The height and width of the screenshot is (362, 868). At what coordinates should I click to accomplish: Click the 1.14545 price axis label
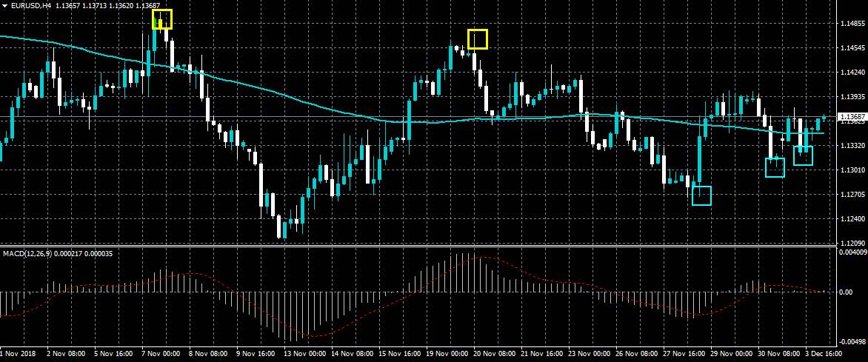(852, 48)
